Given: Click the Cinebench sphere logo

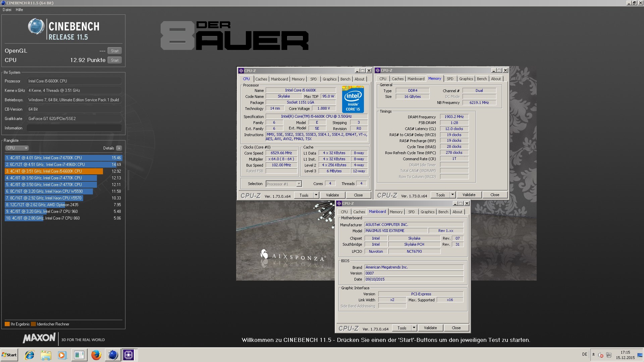Looking at the screenshot, I should 36,26.
